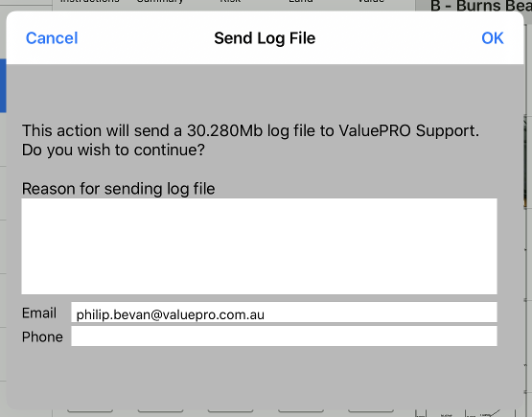Cancel the Send Log File dialog
Image resolution: width=532 pixels, height=417 pixels.
tap(52, 38)
